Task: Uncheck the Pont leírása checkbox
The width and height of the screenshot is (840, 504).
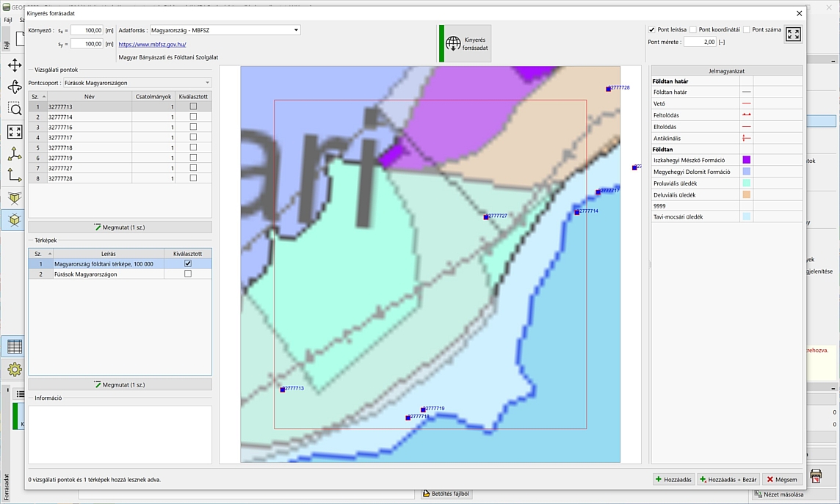Action: tap(652, 30)
